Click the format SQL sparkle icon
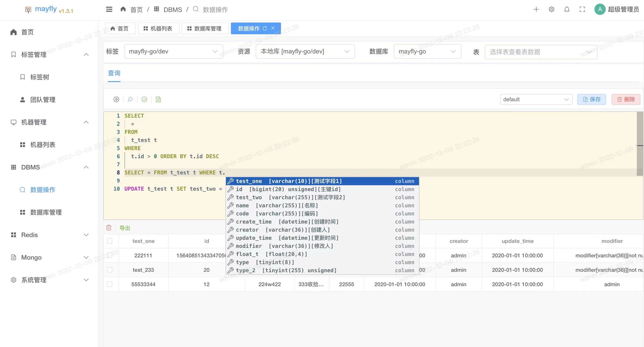The image size is (644, 347). 130,99
